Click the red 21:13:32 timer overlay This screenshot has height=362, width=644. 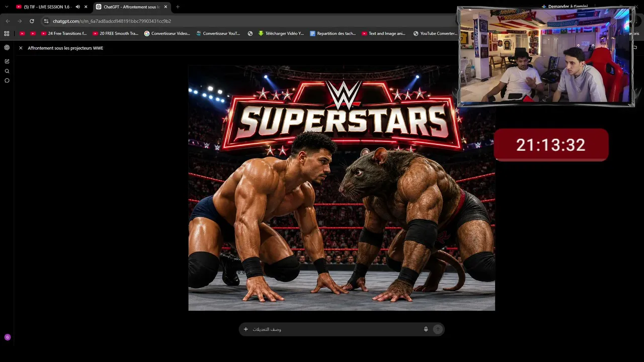pos(551,145)
